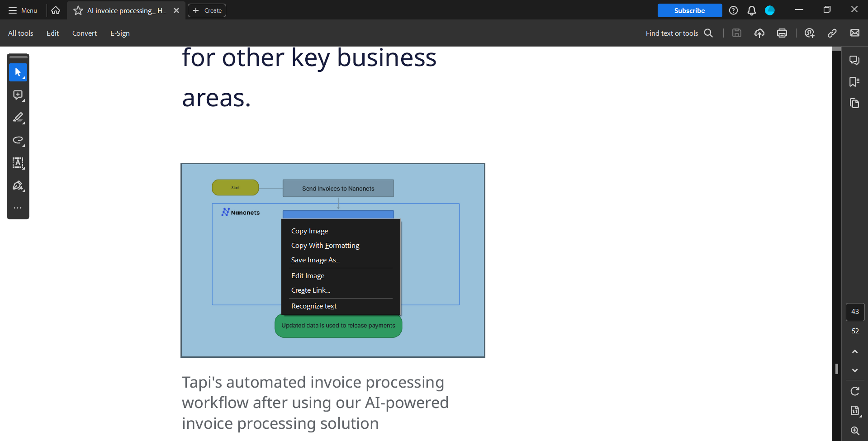
Task: Open the Create new button
Action: [207, 10]
